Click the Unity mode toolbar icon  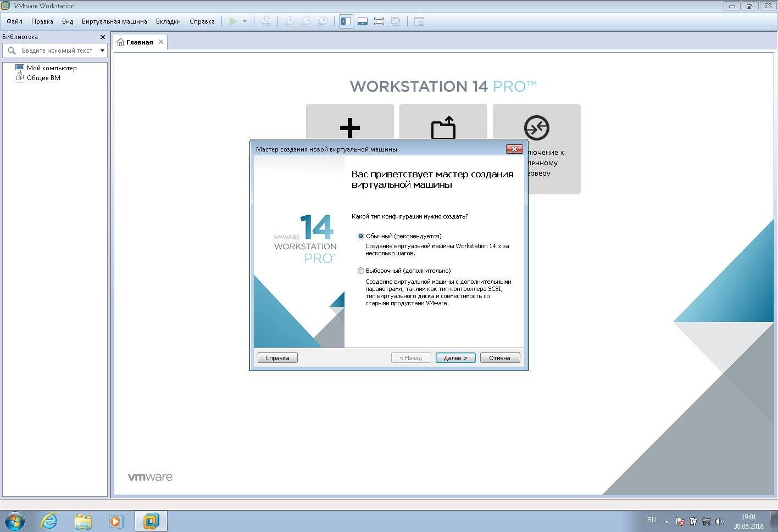(x=396, y=21)
